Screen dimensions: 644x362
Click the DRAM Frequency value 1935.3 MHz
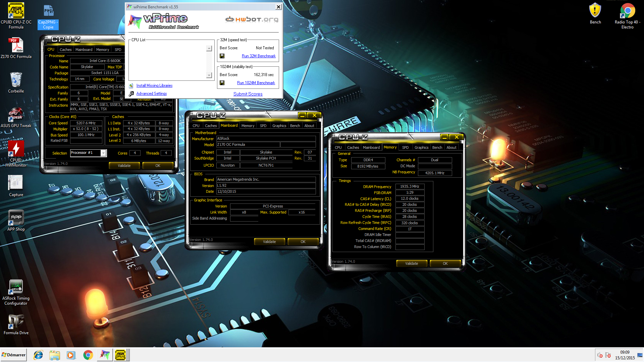(x=410, y=187)
